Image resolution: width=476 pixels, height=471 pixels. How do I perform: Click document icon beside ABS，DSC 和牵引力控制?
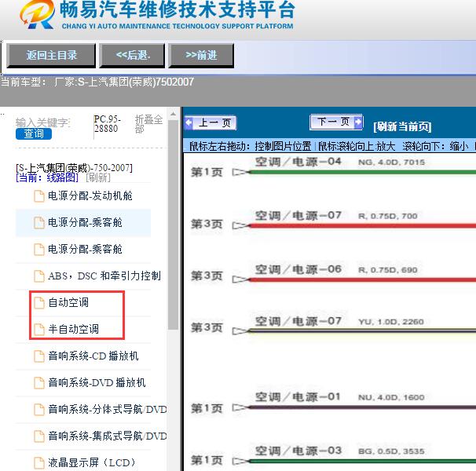coord(38,276)
